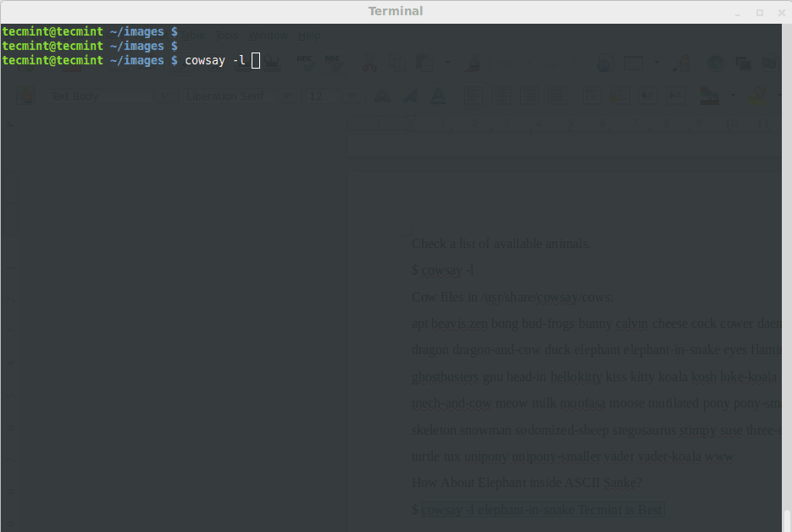Click the Paste icon on the toolbar
This screenshot has height=532, width=792.
(423, 63)
